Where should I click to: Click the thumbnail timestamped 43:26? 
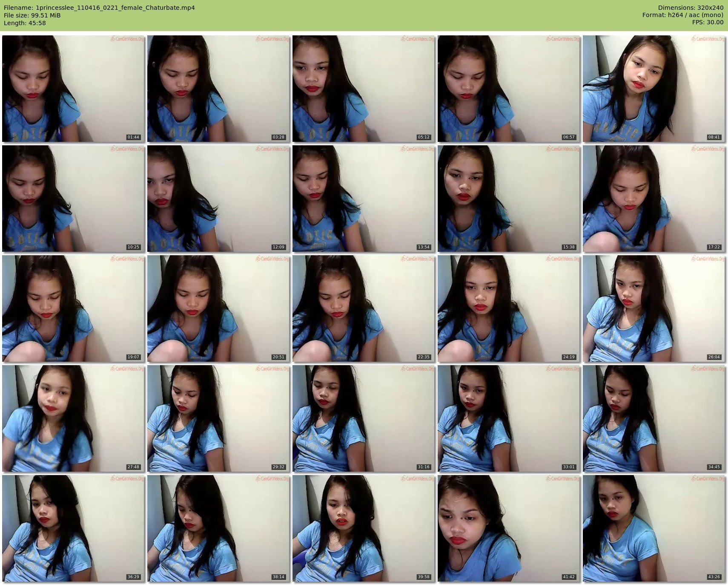(654, 528)
